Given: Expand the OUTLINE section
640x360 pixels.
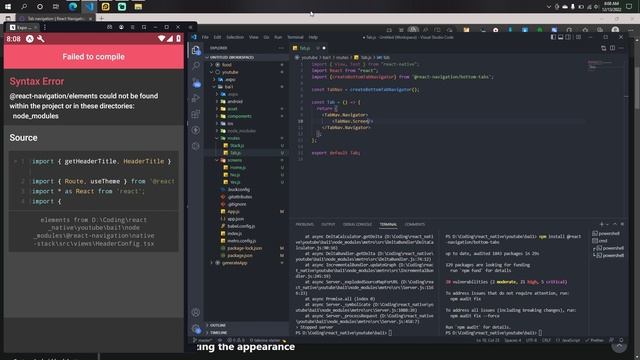Looking at the screenshot, I should (x=218, y=325).
